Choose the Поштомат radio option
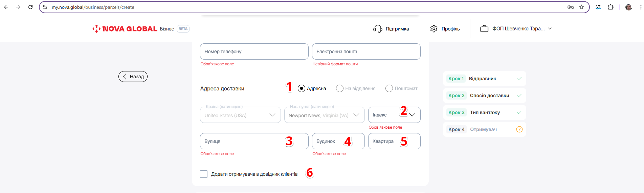 389,88
